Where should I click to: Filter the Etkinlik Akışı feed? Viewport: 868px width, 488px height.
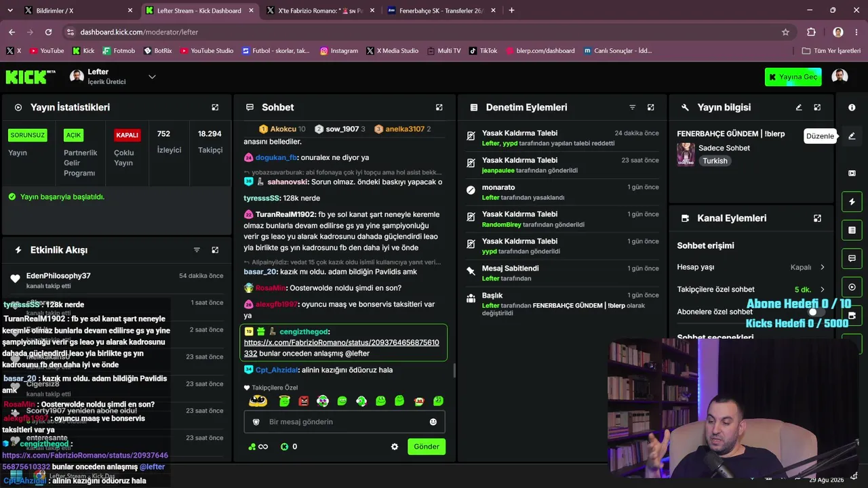pyautogui.click(x=197, y=250)
